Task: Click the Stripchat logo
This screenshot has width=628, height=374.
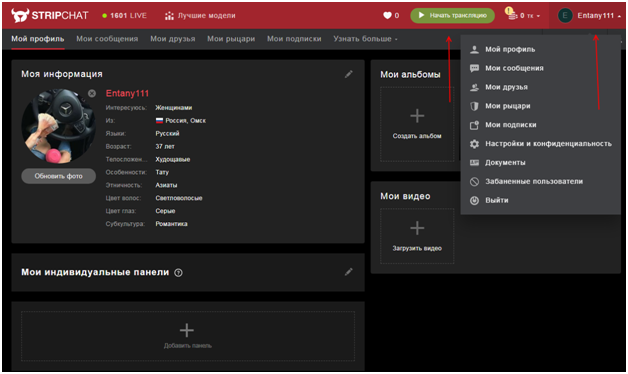Action: coord(50,16)
